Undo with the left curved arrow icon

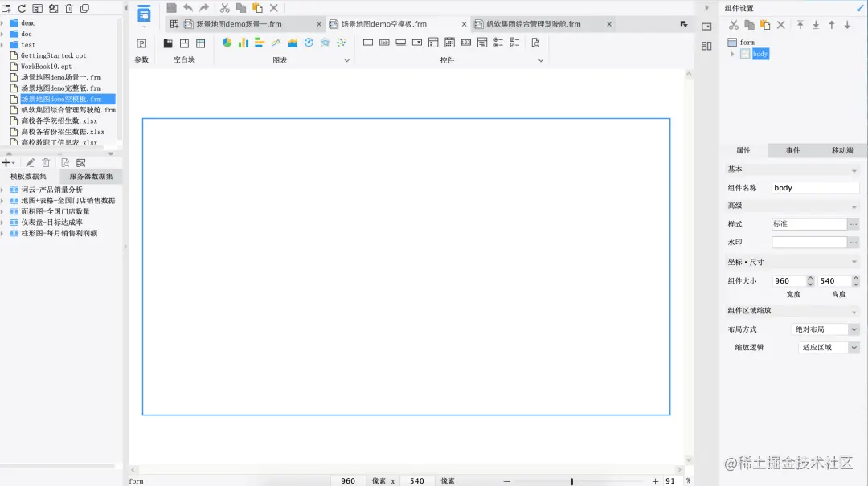point(188,8)
